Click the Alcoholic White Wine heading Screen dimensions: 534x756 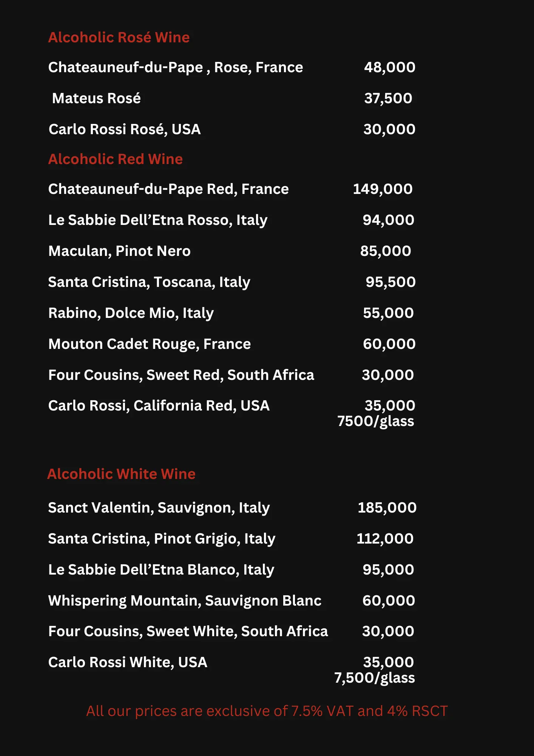tap(121, 474)
